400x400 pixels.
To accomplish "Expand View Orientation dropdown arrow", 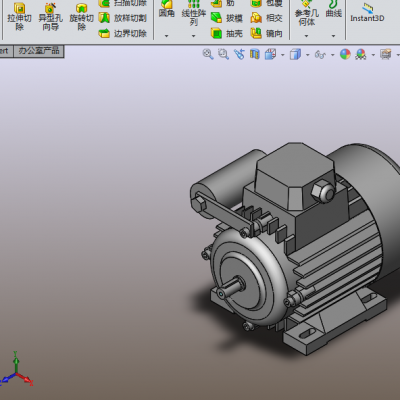I will pos(283,55).
